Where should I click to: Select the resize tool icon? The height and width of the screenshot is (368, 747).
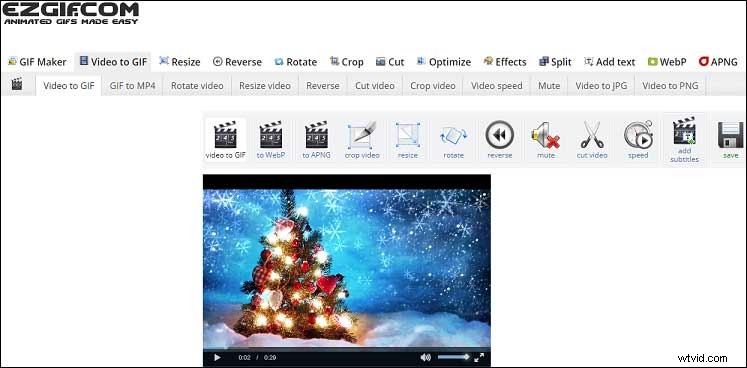coord(408,140)
